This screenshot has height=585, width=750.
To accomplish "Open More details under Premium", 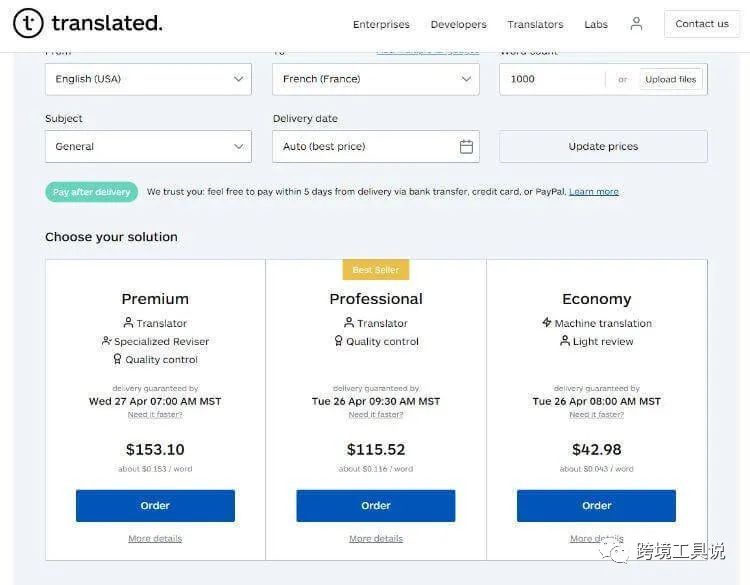I will pyautogui.click(x=155, y=539).
